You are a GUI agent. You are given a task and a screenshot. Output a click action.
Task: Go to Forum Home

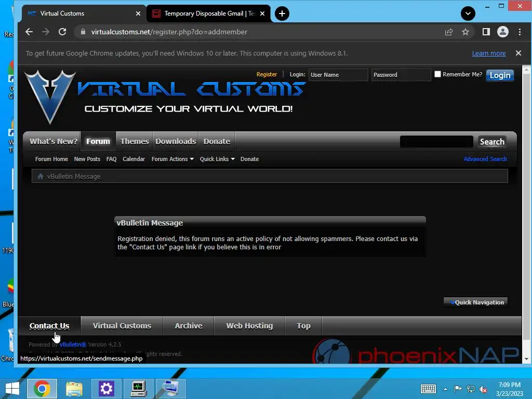51,159
